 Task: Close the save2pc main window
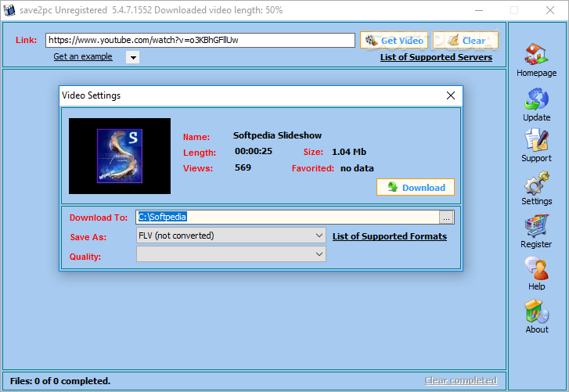coord(550,10)
